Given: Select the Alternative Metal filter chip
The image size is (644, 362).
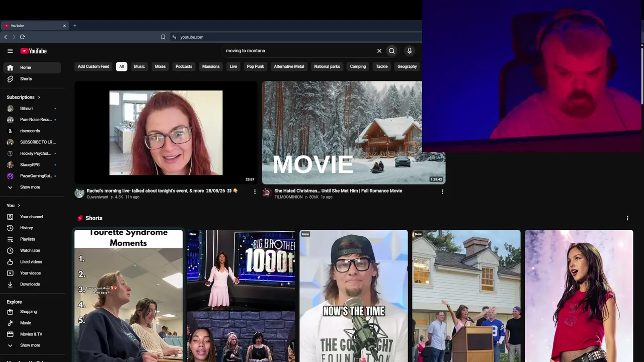Looking at the screenshot, I should [x=289, y=66].
